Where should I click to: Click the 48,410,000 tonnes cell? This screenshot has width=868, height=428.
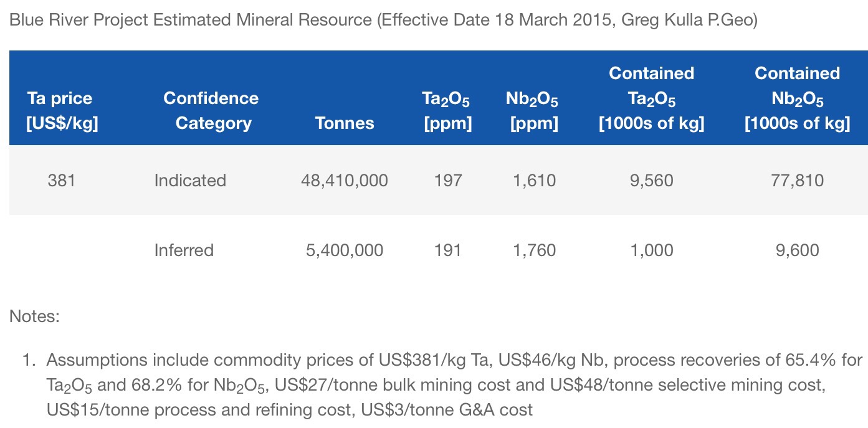345,181
